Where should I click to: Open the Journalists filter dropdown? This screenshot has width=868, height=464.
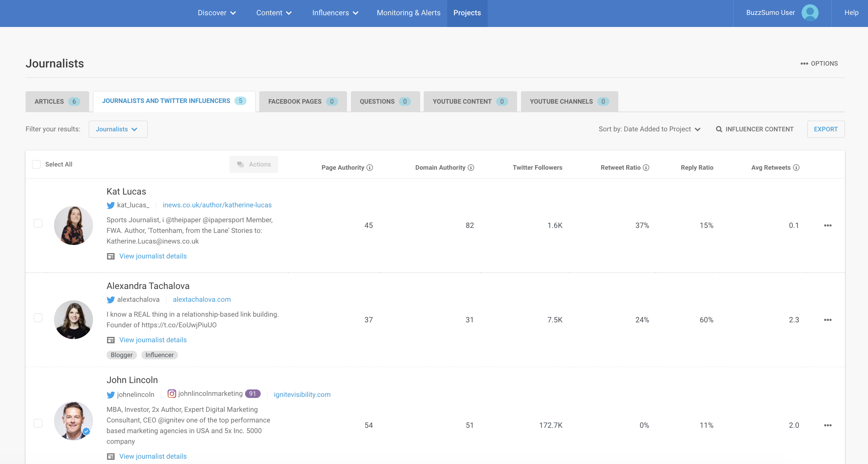[x=118, y=129]
